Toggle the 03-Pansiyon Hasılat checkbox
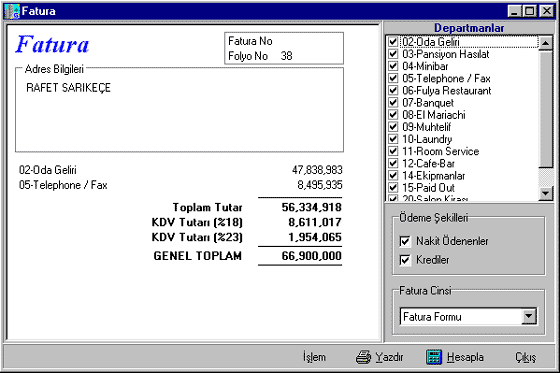 click(393, 54)
